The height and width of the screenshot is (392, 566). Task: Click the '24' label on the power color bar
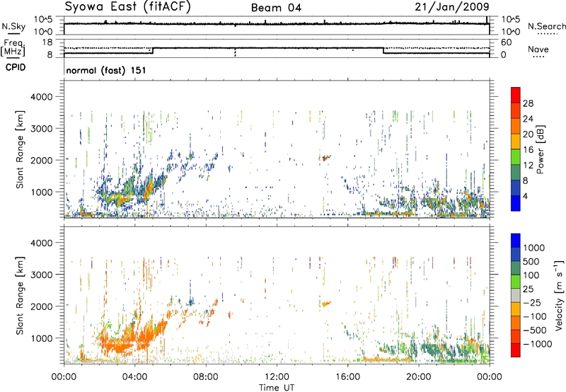pos(528,119)
